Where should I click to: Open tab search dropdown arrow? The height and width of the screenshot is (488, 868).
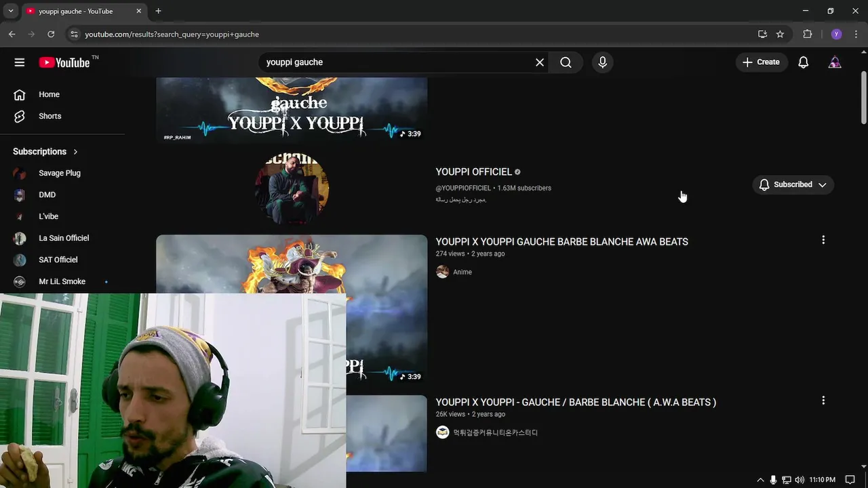click(10, 11)
